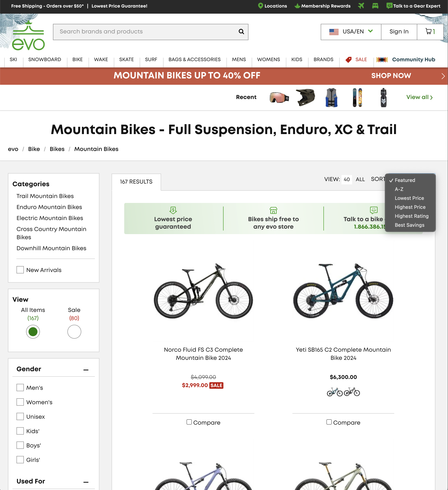Check the New Arrivals checkbox
Viewport: 448px width, 490px height.
20,270
